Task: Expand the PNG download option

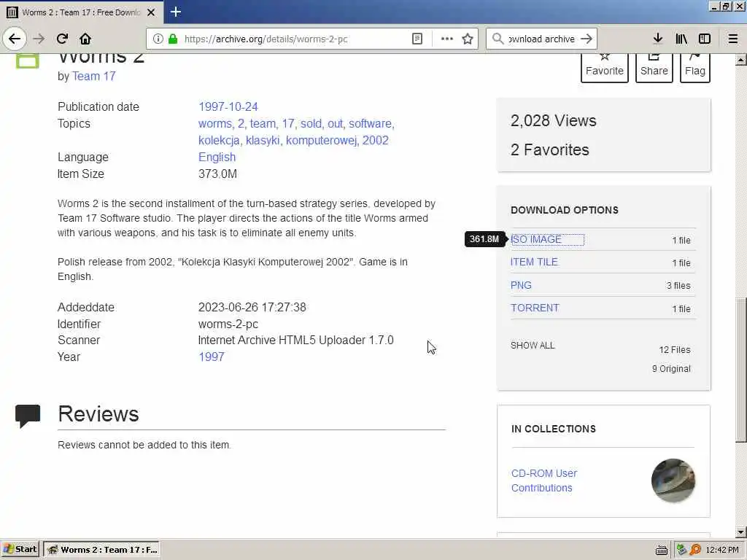Action: point(521,285)
